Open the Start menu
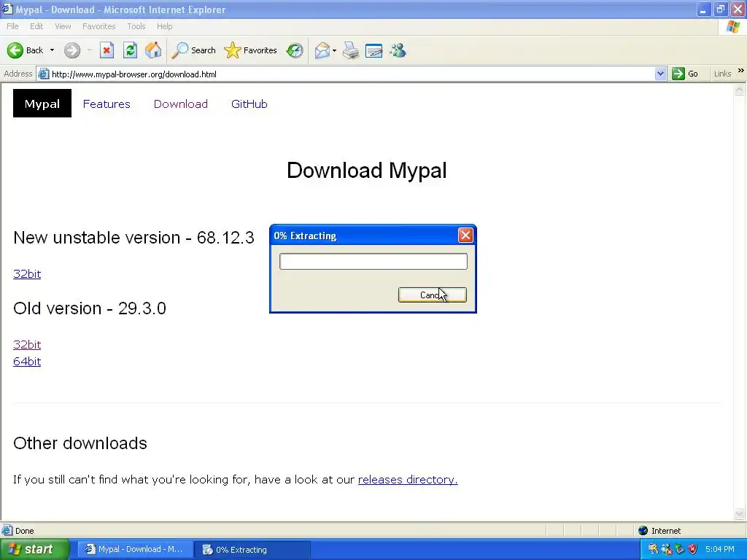This screenshot has width=747, height=560. 34,550
